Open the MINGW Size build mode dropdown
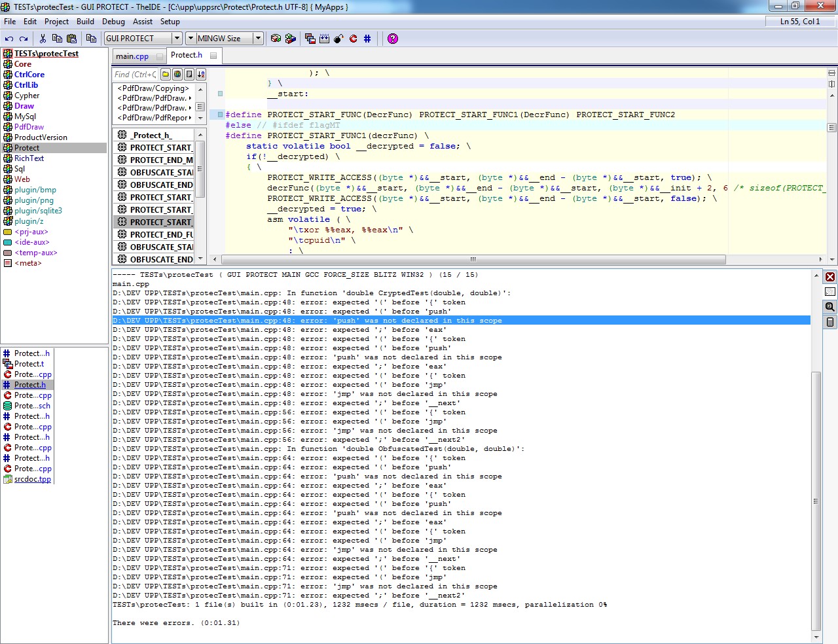Image resolution: width=838 pixels, height=644 pixels. 258,39
